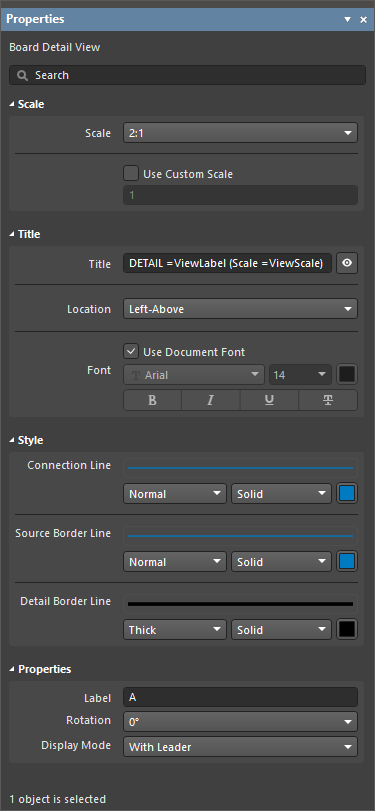Click the Italic font style button
375x811 pixels.
coord(211,400)
